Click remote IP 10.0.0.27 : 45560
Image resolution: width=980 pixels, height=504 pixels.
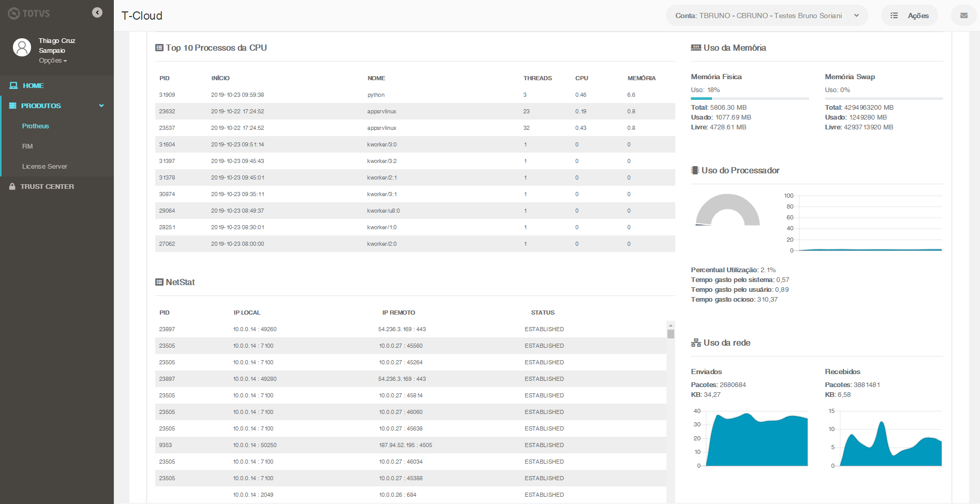click(401, 346)
